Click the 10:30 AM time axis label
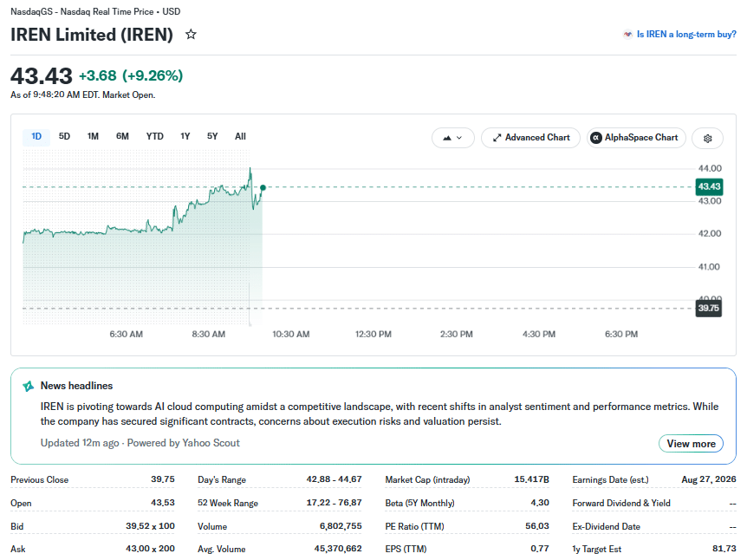This screenshot has height=560, width=747. [291, 335]
